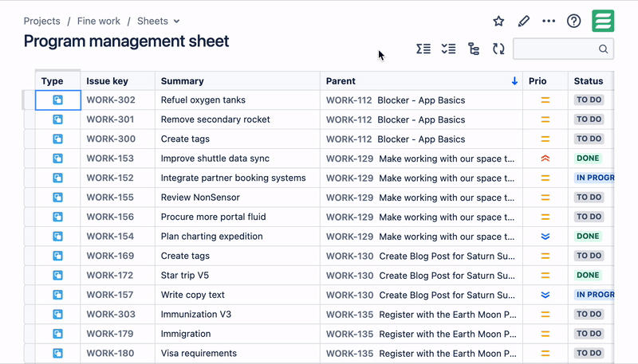The width and height of the screenshot is (638, 364).
Task: Open Fine work breadcrumb link
Action: tap(99, 22)
